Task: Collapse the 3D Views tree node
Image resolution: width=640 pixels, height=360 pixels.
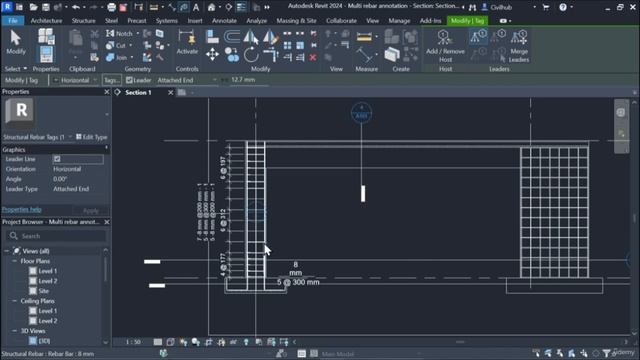Action: pyautogui.click(x=14, y=331)
